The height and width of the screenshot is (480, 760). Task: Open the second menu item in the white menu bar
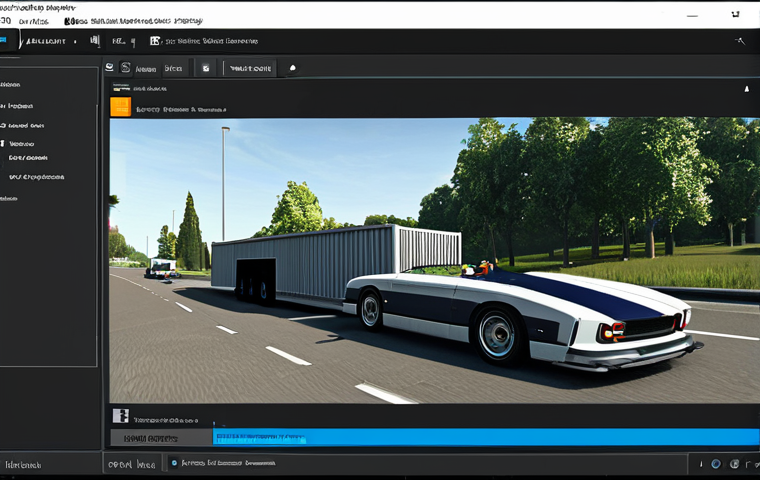point(33,21)
